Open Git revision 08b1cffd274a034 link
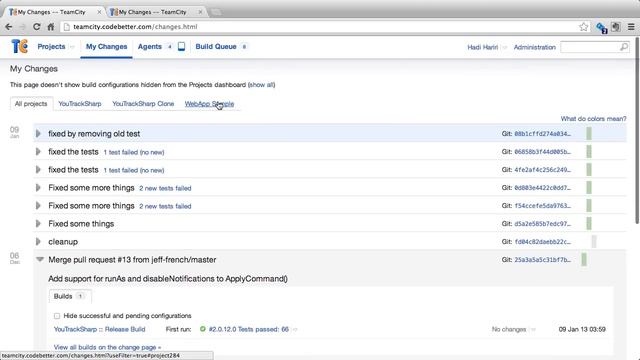The height and width of the screenshot is (360, 640). pos(542,134)
